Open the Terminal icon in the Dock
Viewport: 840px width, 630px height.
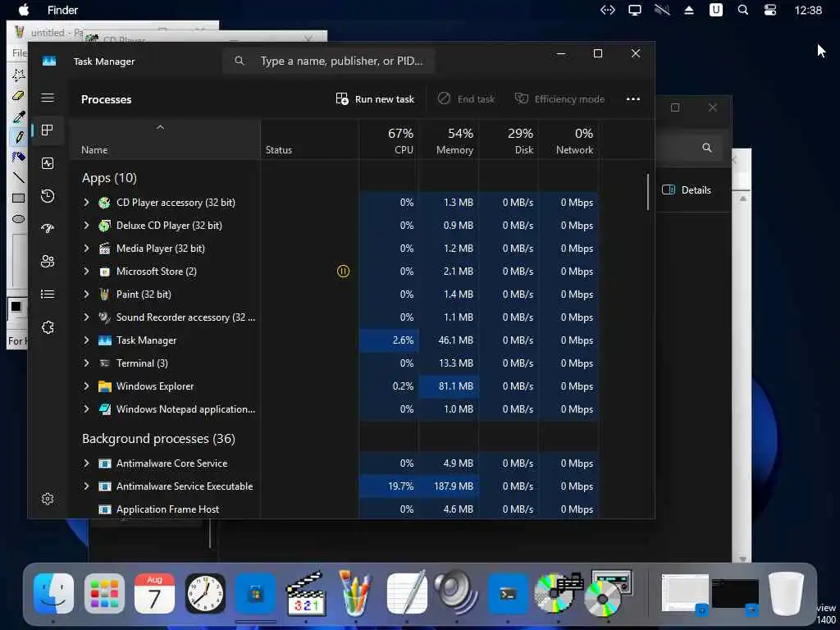(x=507, y=594)
